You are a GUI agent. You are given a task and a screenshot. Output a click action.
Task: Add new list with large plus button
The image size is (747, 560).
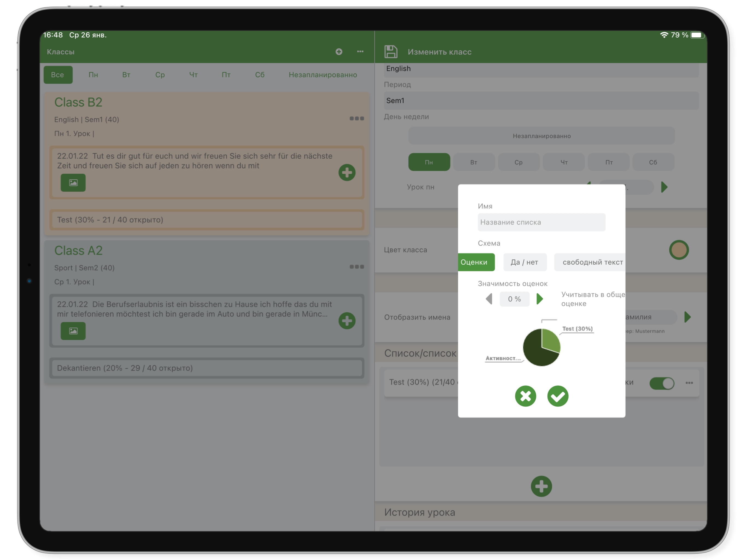click(541, 486)
